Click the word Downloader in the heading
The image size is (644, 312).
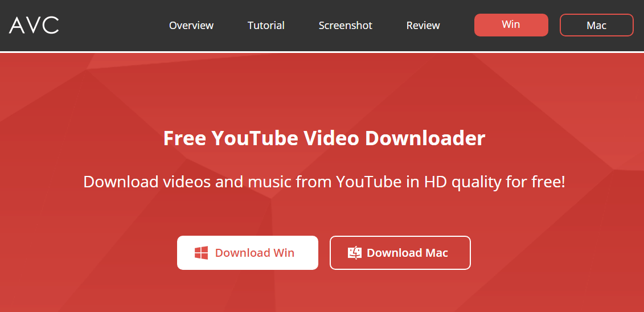(x=425, y=138)
